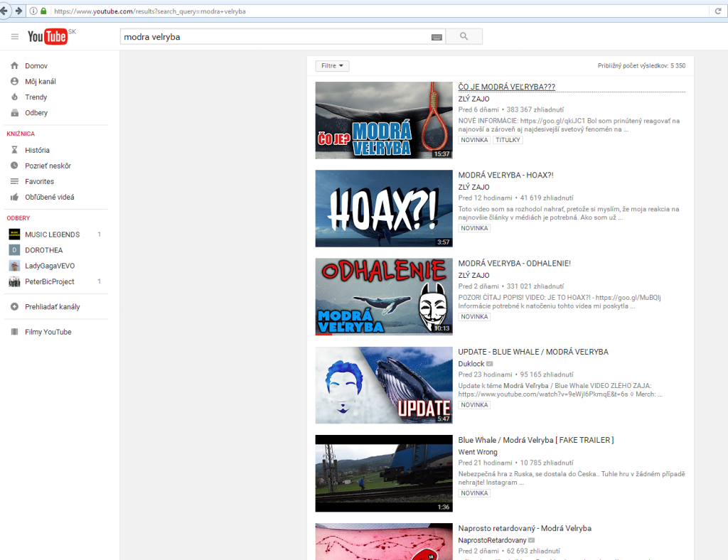
Task: Click the ODHALENIE video thumbnail
Action: (384, 297)
